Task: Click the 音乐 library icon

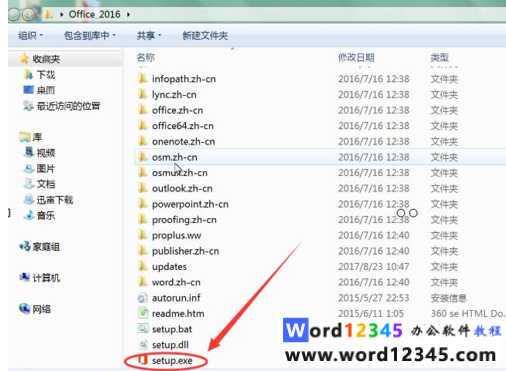Action: (29, 215)
